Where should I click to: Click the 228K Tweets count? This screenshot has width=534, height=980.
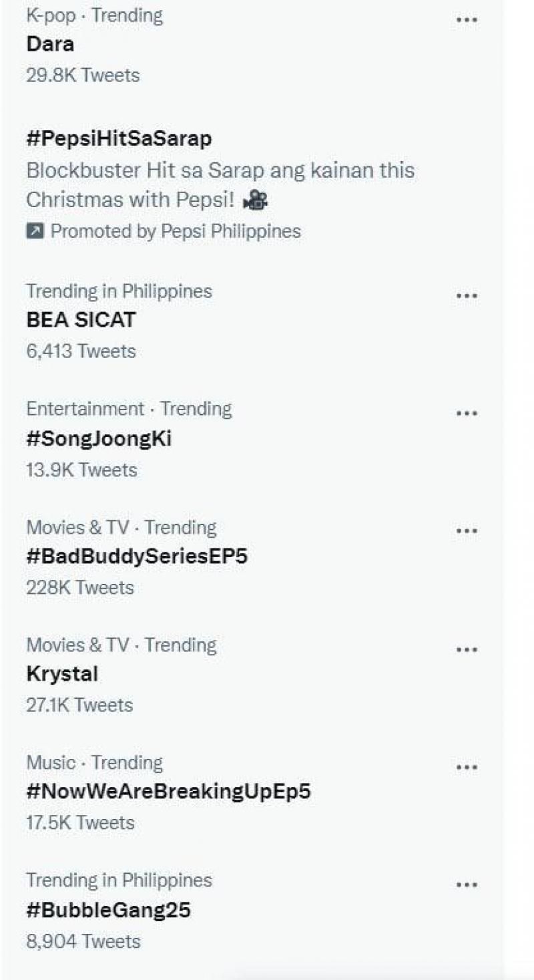pyautogui.click(x=80, y=588)
